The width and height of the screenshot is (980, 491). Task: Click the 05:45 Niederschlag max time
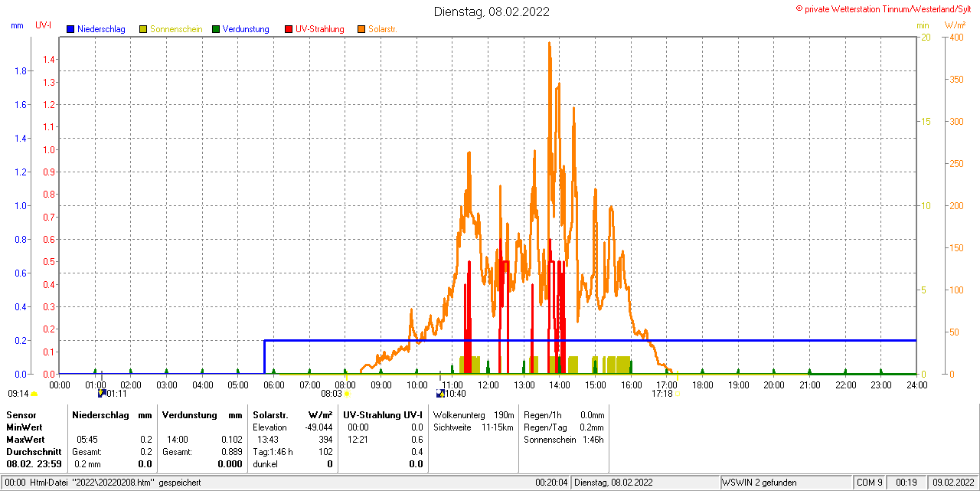[x=87, y=440]
